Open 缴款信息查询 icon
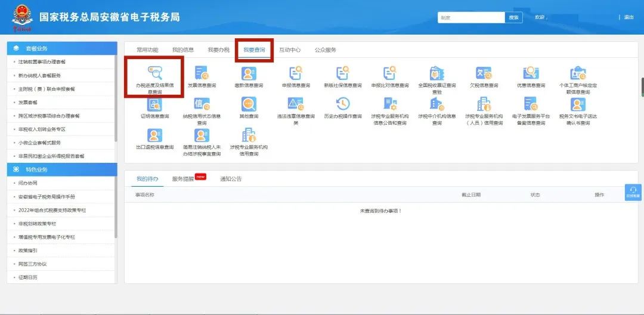This screenshot has width=644, height=315. point(249,73)
